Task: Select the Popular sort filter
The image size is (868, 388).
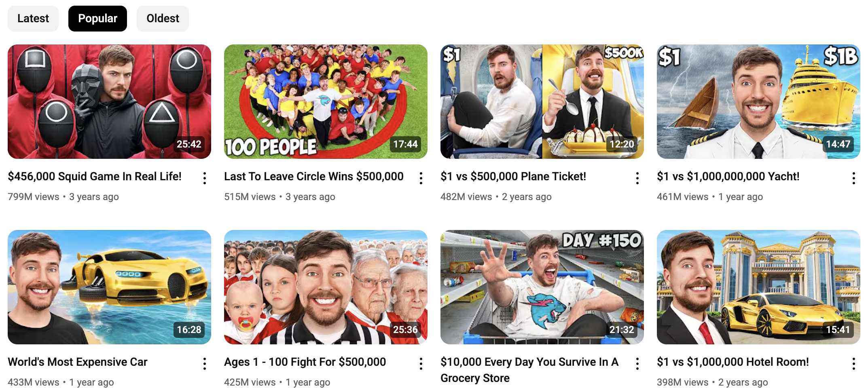Action: 97,19
